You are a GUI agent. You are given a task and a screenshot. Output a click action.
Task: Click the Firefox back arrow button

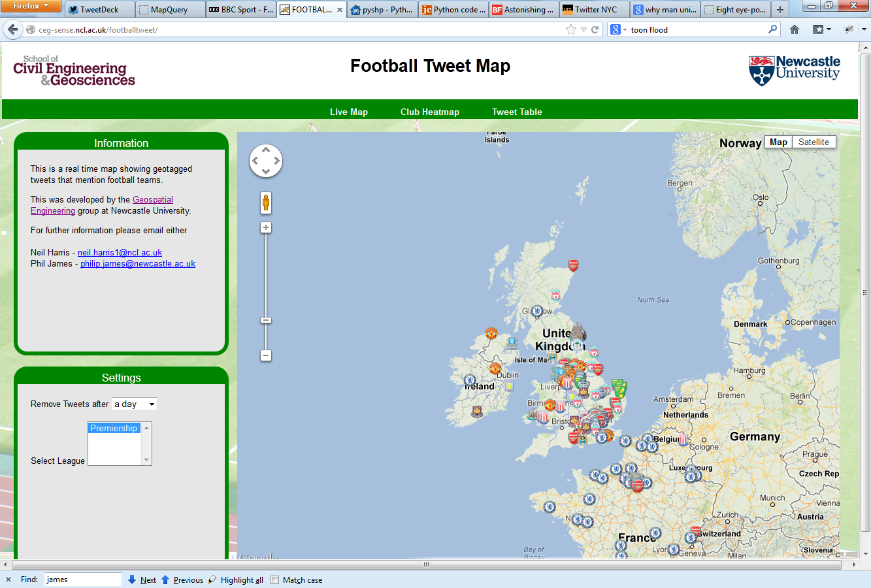tap(12, 29)
